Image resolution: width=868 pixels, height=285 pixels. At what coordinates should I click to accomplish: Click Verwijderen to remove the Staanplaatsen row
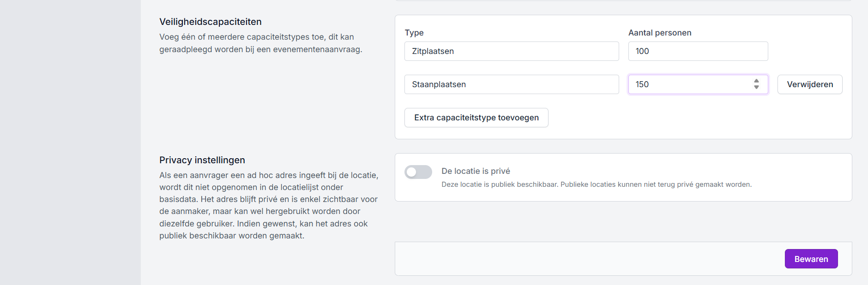tap(809, 84)
